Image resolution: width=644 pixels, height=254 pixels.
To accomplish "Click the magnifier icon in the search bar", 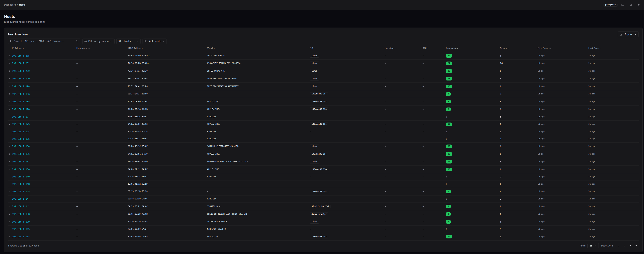I will point(11,41).
